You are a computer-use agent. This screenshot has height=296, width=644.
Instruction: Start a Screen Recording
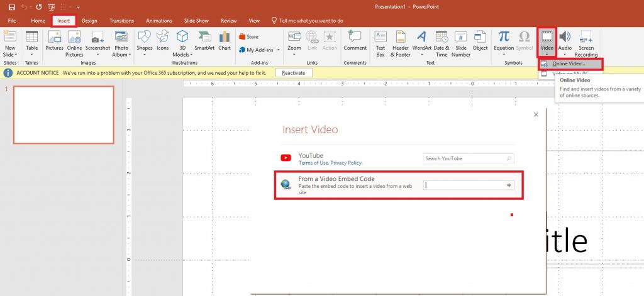click(586, 43)
